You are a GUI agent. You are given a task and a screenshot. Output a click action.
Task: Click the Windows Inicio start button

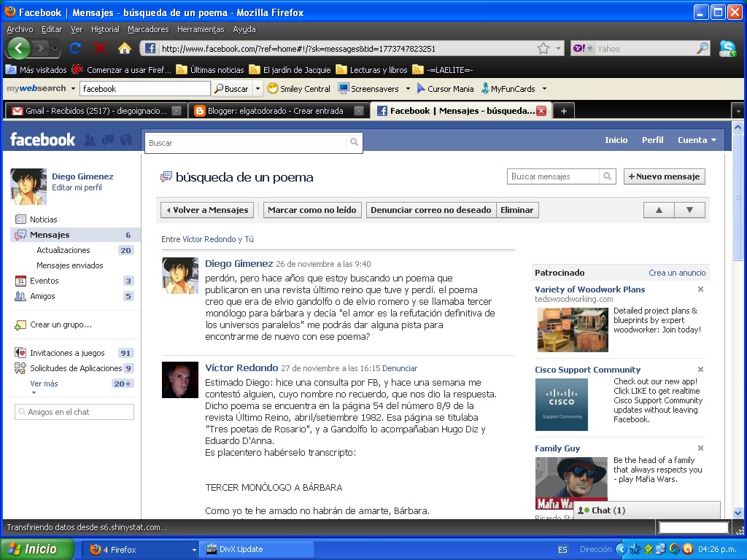click(37, 549)
